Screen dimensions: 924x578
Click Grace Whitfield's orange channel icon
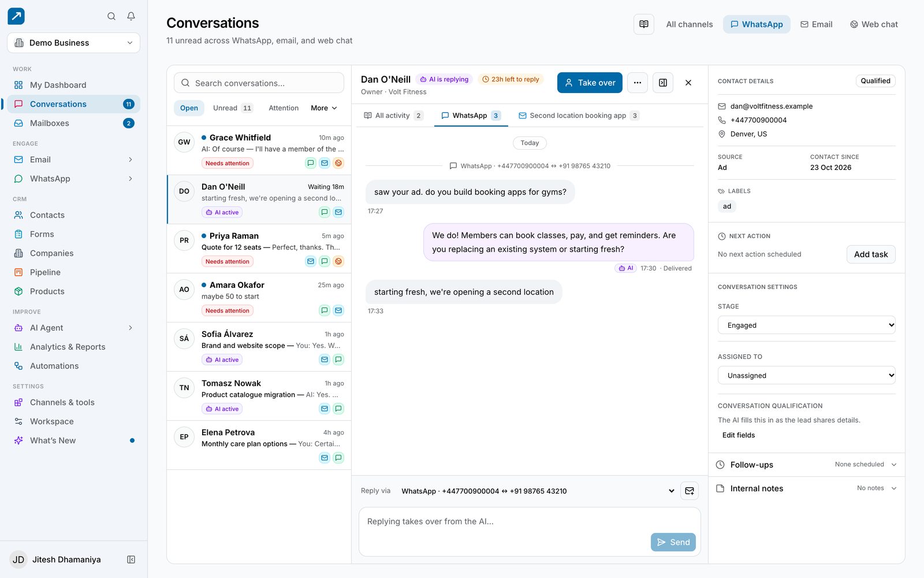click(338, 163)
